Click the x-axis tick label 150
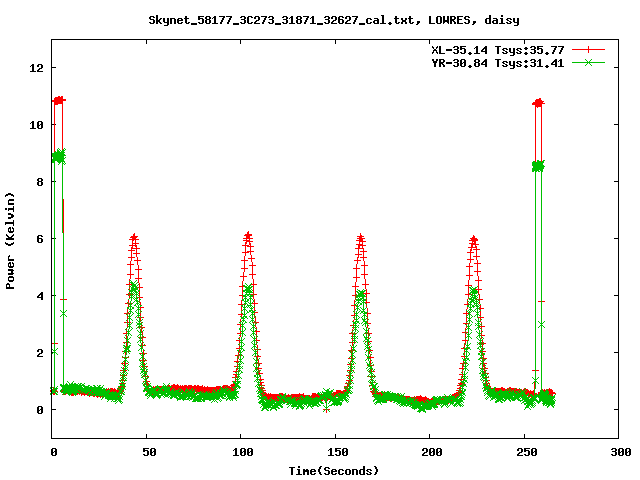 (x=338, y=452)
